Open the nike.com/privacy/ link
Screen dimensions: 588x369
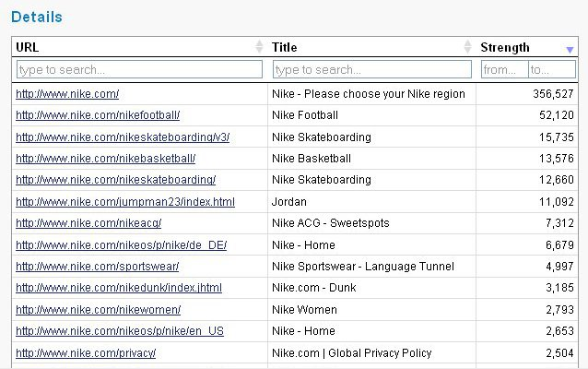click(86, 353)
